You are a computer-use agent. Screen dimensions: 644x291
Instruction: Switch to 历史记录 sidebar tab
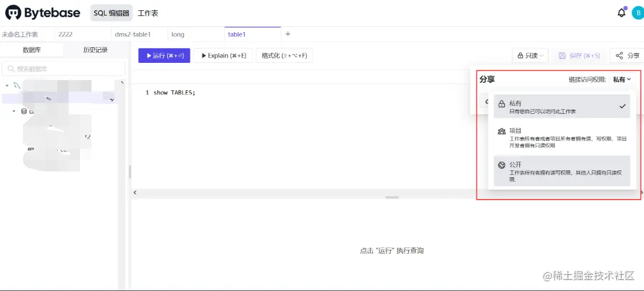pyautogui.click(x=96, y=50)
